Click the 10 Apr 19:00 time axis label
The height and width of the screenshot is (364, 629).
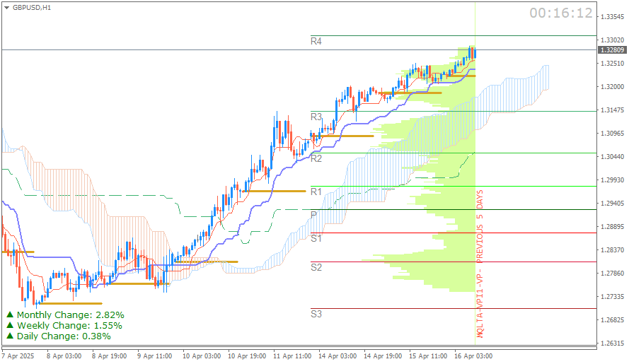247,356
